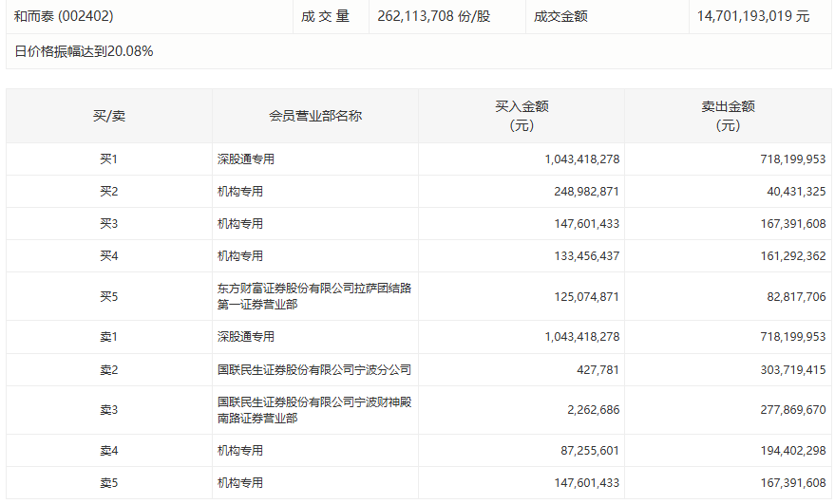Select the 买1 row label

click(x=109, y=159)
